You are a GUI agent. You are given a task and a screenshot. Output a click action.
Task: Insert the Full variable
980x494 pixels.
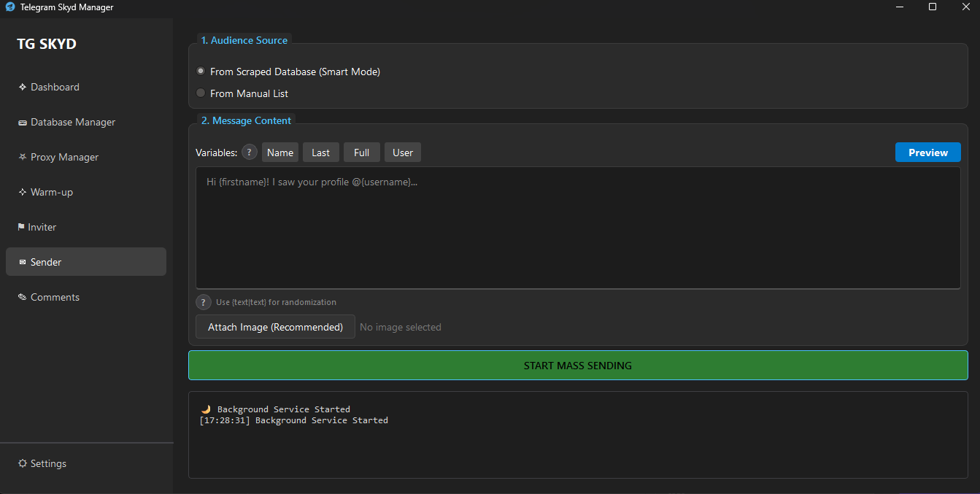tap(362, 153)
